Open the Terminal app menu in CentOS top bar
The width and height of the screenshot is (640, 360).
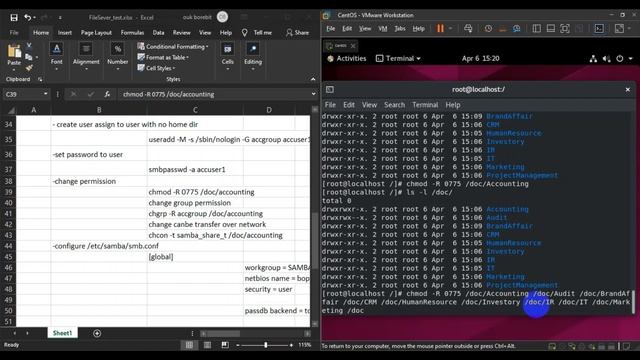pos(398,59)
